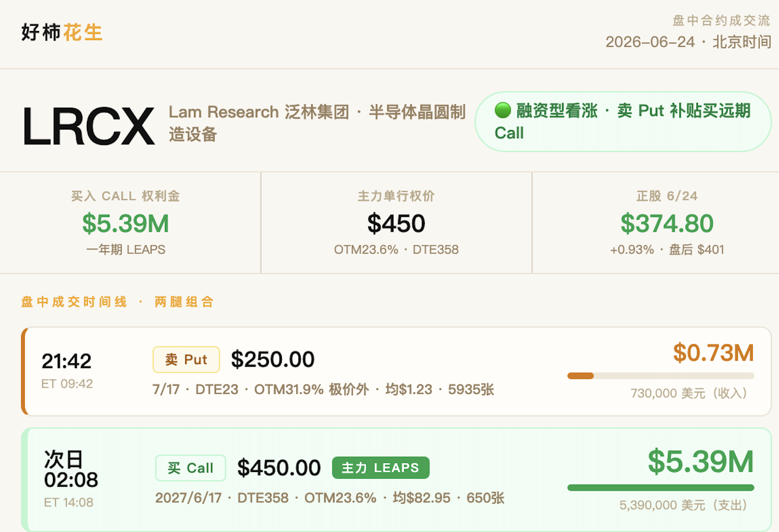Click ET 14:08 timestamp
This screenshot has width=779, height=532.
tap(69, 502)
